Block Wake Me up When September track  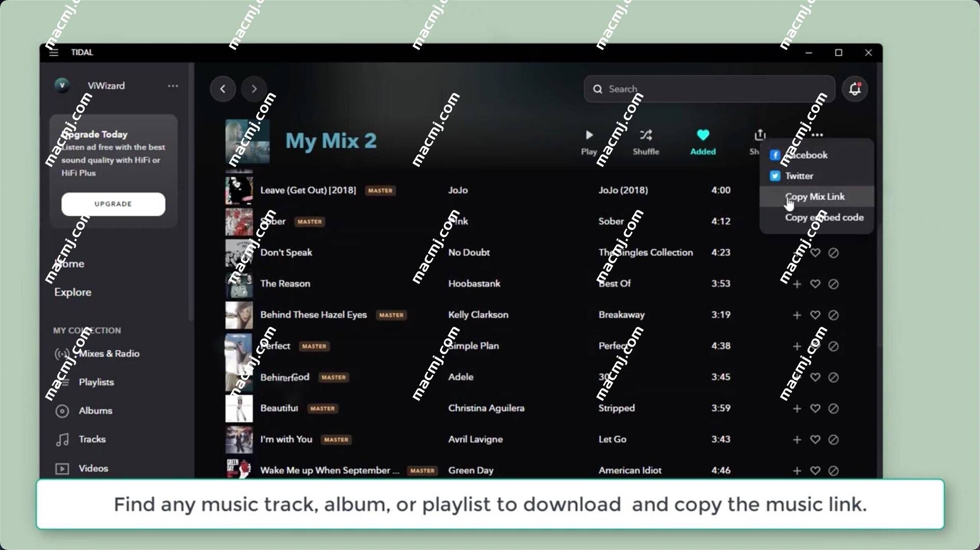(x=834, y=471)
